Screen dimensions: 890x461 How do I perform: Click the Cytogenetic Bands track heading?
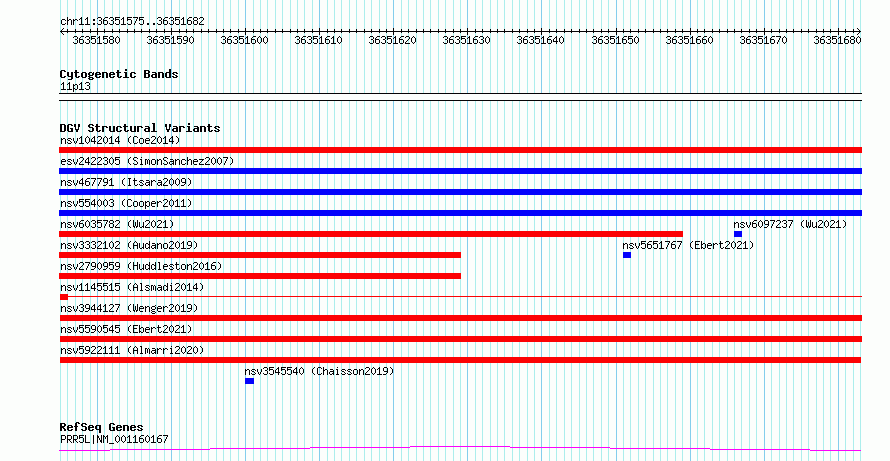119,74
